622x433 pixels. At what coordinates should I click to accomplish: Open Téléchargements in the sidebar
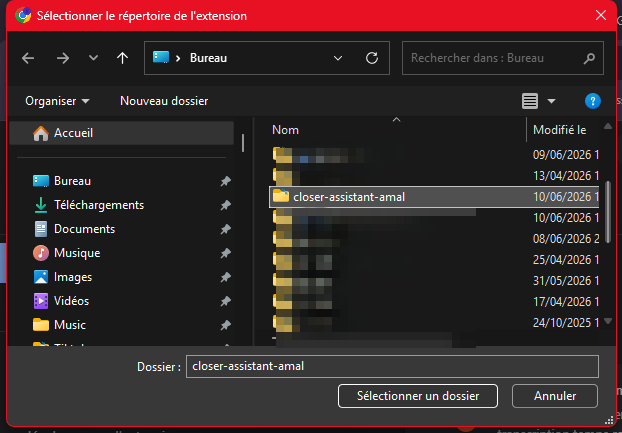[89, 205]
